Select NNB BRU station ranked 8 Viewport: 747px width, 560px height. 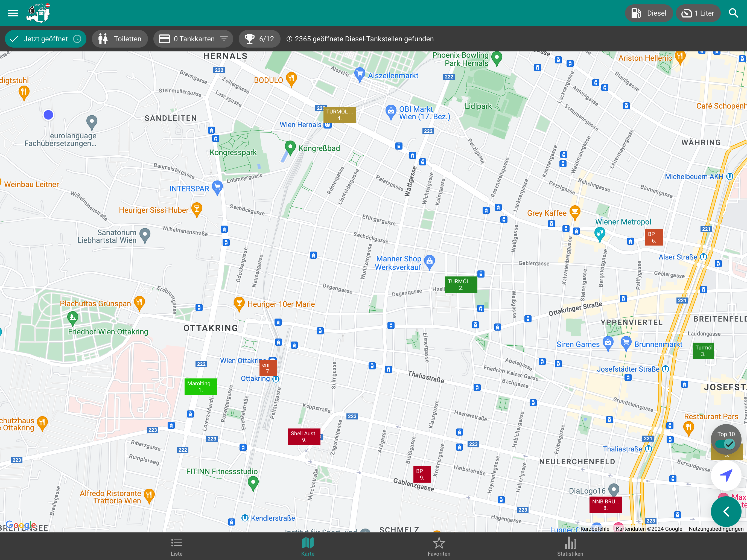click(605, 504)
